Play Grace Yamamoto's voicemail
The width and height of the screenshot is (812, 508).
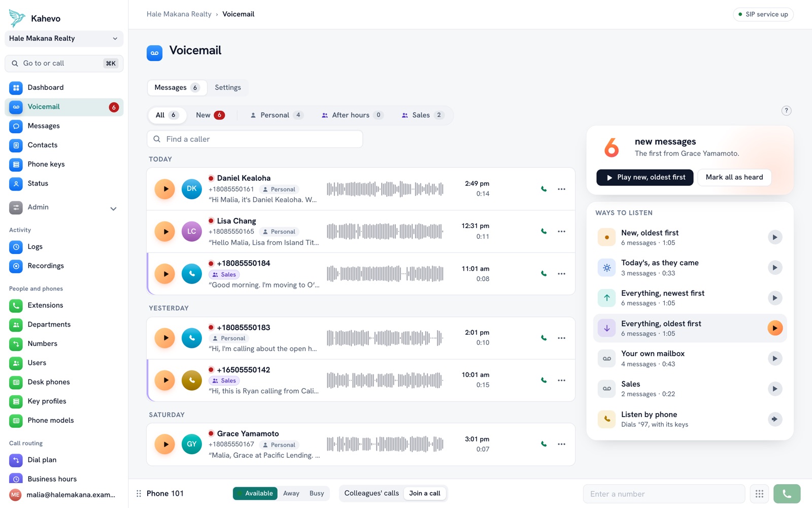click(x=165, y=444)
